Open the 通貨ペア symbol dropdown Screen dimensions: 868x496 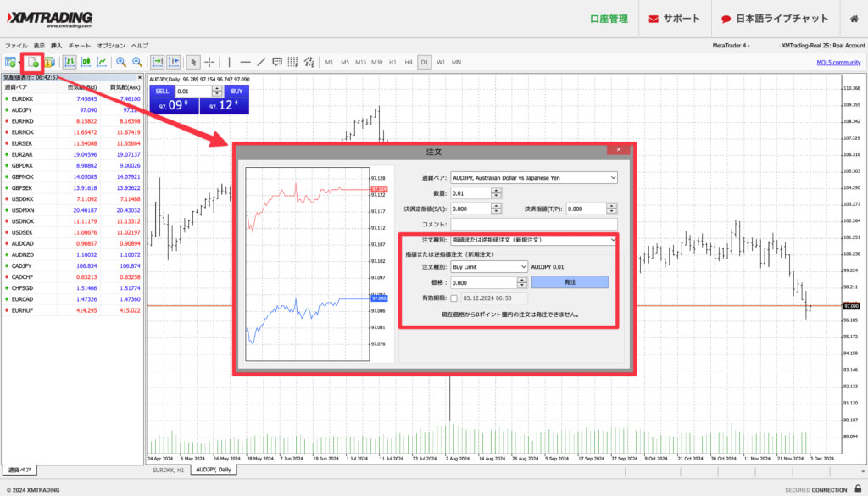pyautogui.click(x=535, y=177)
